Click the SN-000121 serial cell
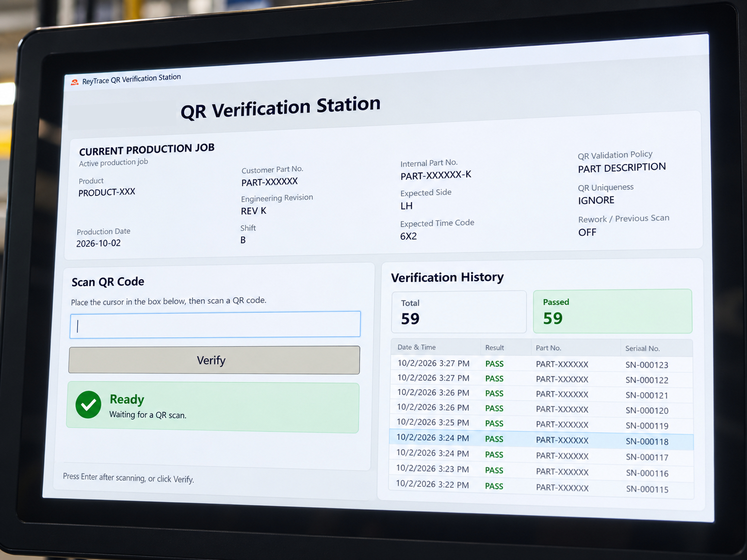747x560 pixels. 647,396
